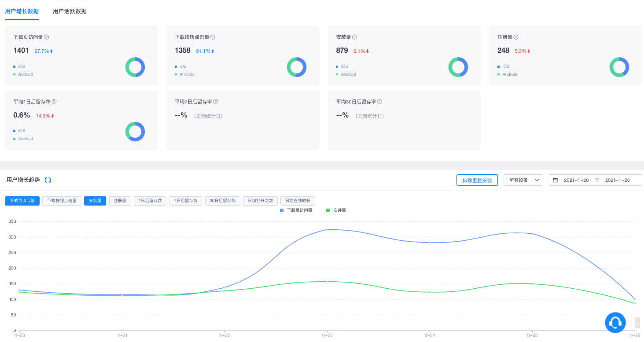Screen dimensions: 644x342
Task: Toggle the 安装量 metric filter
Action: [x=95, y=201]
